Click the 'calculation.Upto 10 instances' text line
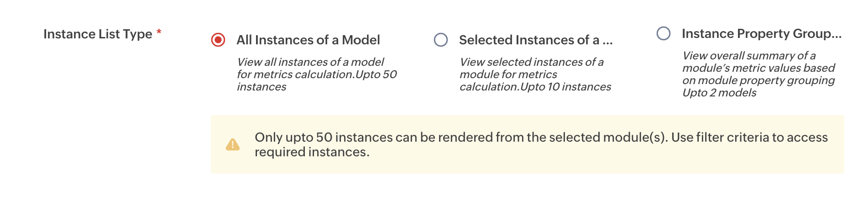This screenshot has height=202, width=868. coord(535,87)
